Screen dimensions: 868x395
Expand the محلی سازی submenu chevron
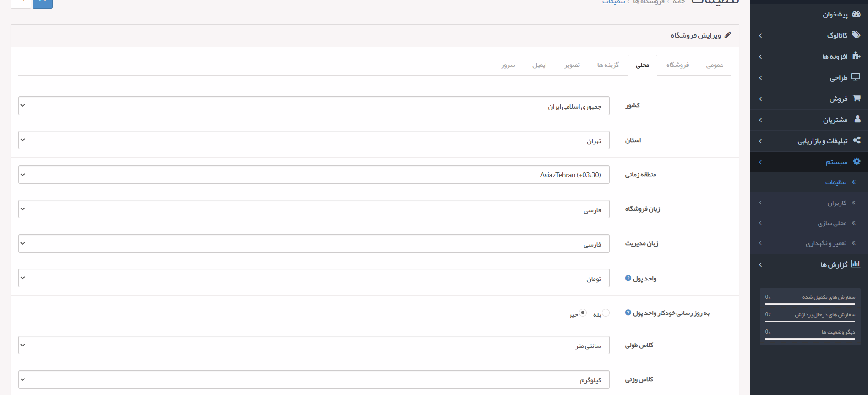pos(760,223)
